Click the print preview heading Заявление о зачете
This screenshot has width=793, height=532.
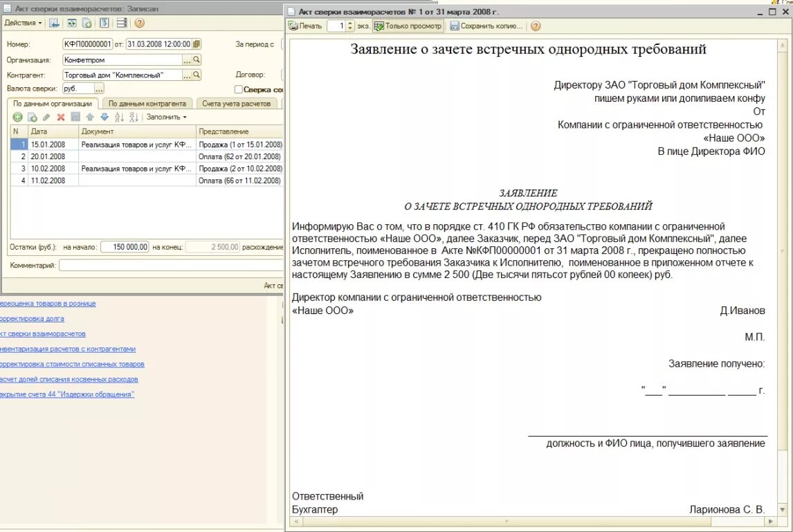(529, 49)
